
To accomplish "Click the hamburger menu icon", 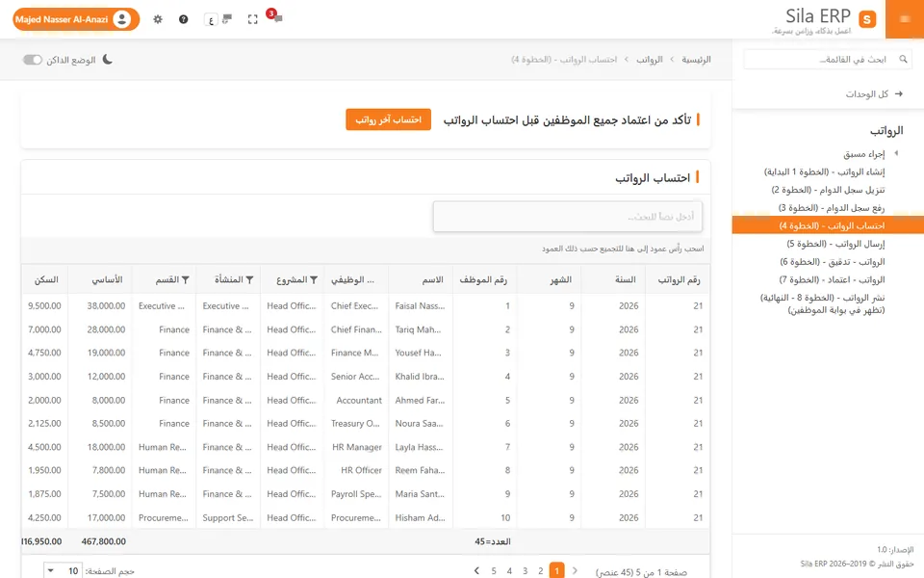I will (905, 19).
